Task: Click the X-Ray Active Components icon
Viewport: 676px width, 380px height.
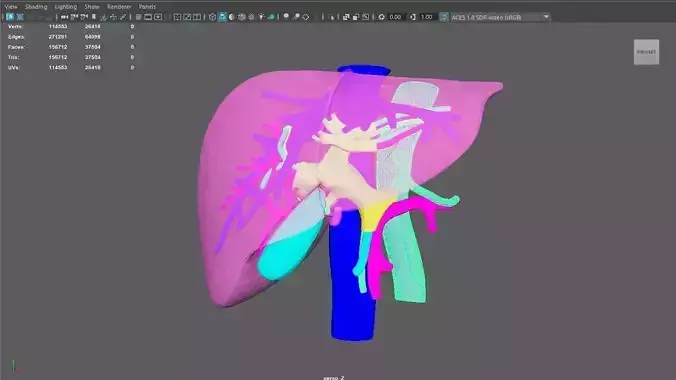Action: [356, 17]
